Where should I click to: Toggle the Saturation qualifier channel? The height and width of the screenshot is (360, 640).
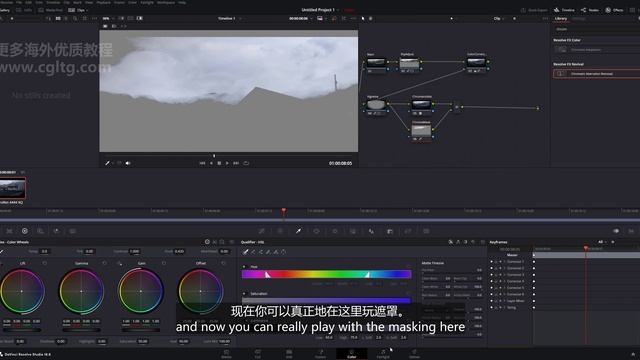pos(244,293)
